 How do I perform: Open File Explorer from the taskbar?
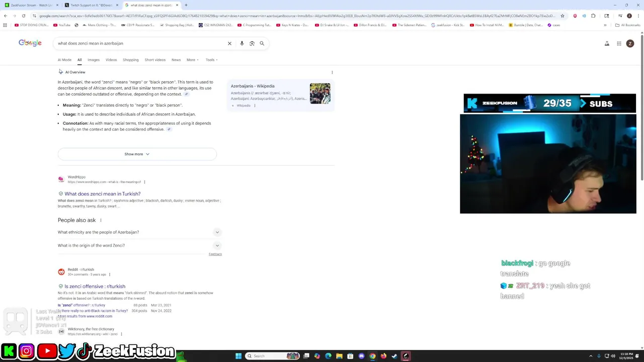coord(339,356)
